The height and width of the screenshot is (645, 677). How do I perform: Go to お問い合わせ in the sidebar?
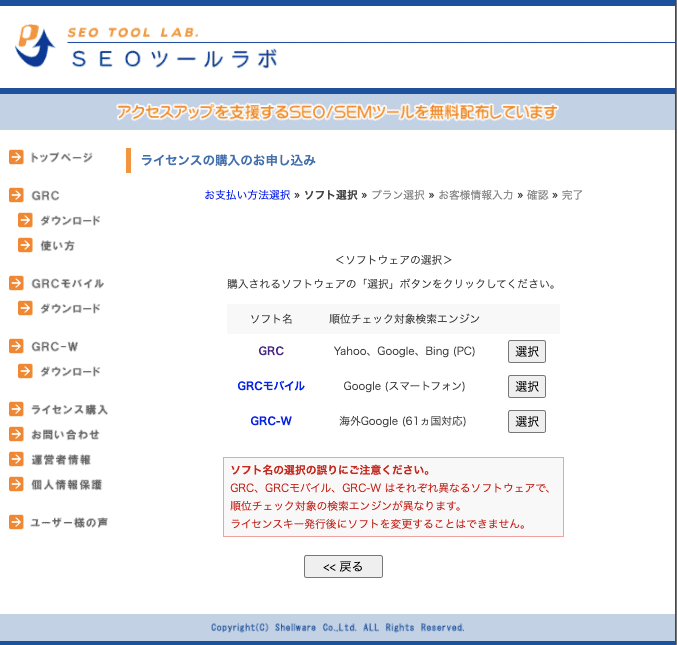(65, 434)
